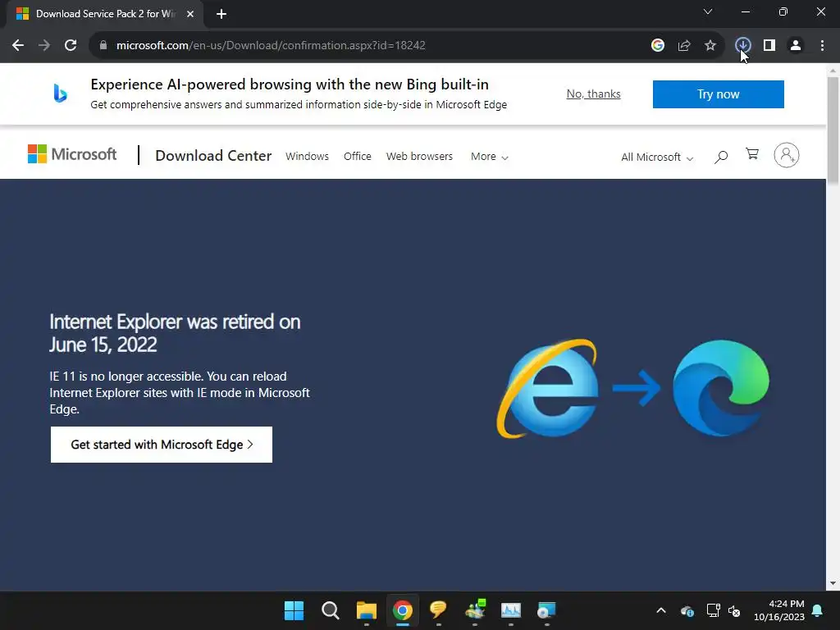Open the Chrome profile icon

(x=796, y=46)
